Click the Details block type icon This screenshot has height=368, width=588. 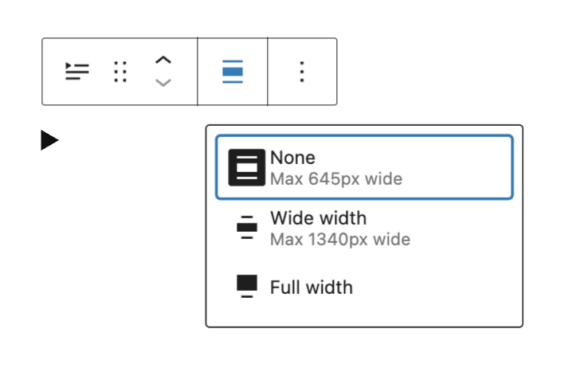pyautogui.click(x=77, y=72)
